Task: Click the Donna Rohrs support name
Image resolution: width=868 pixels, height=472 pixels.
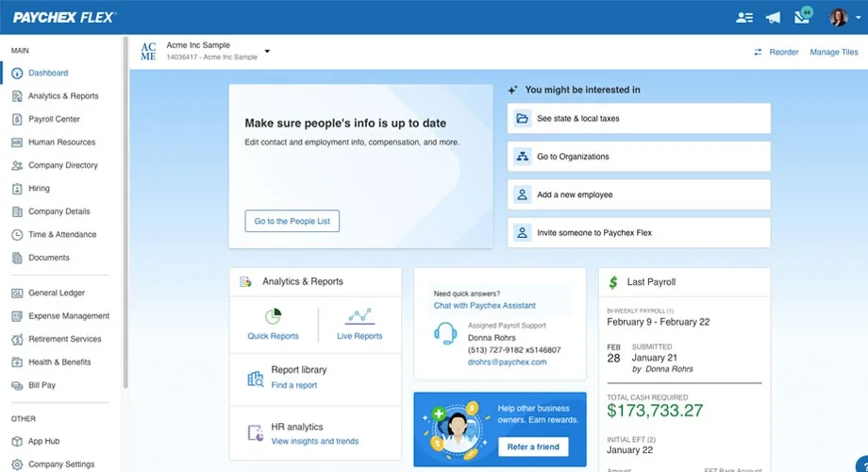Action: (x=492, y=338)
